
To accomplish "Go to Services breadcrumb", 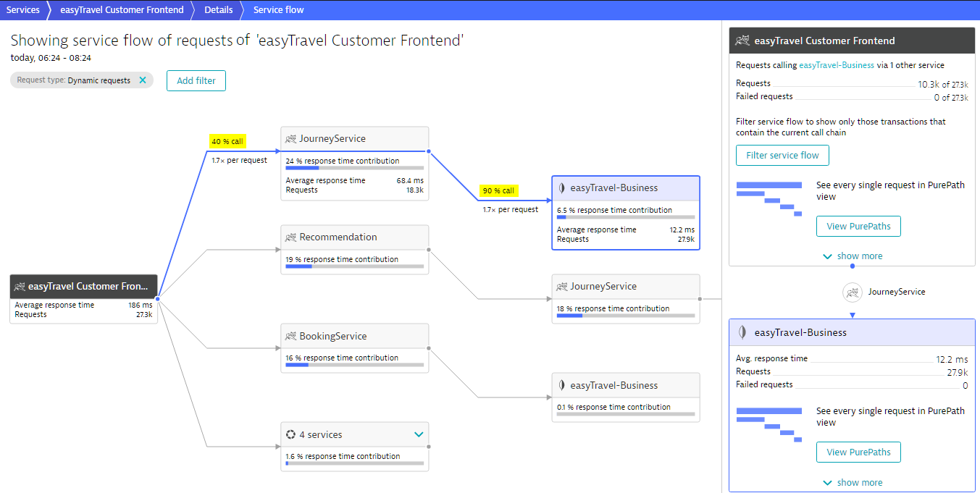I will click(x=22, y=10).
